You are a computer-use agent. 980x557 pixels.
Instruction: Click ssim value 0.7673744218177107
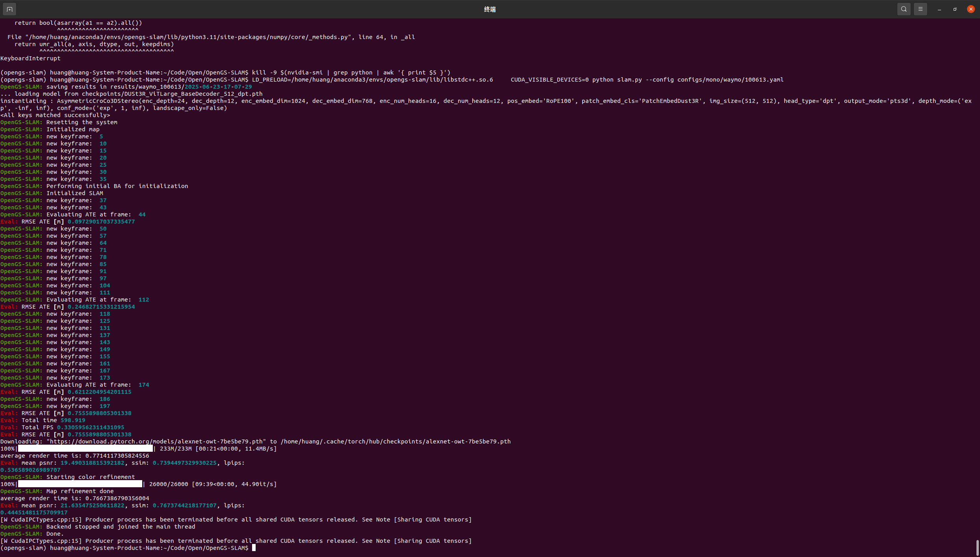(184, 505)
